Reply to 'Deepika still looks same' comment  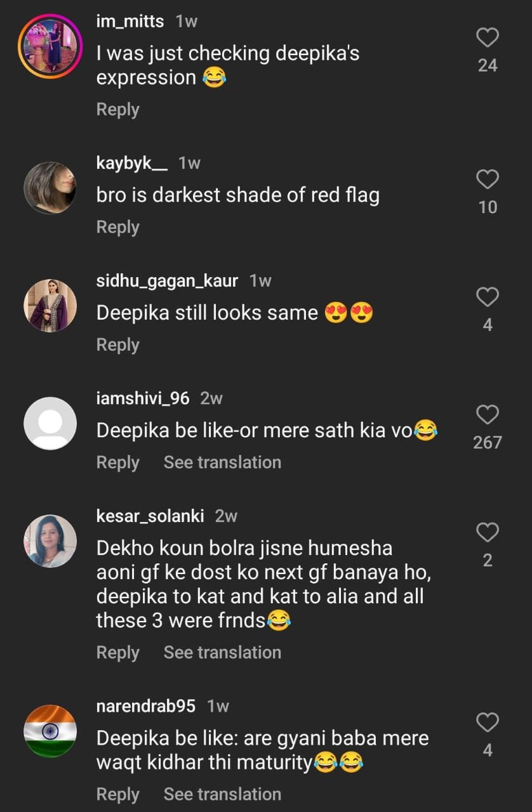117,344
